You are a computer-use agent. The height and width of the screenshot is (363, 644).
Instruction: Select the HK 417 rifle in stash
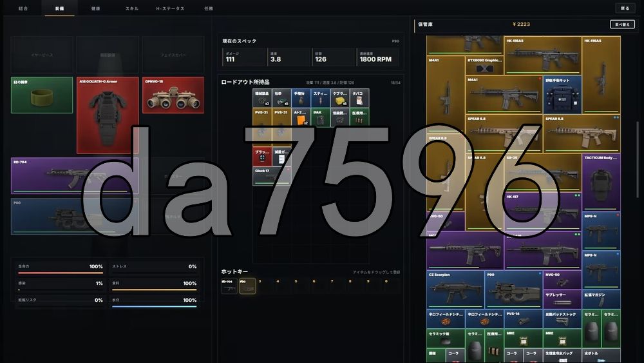pos(542,211)
